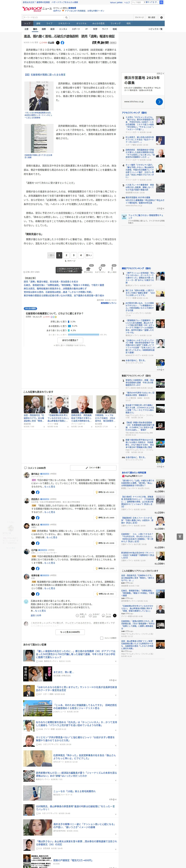Viewport: 186px width, 868px height.
Task: Switch to the 国際 category tab
Action: (x=44, y=29)
